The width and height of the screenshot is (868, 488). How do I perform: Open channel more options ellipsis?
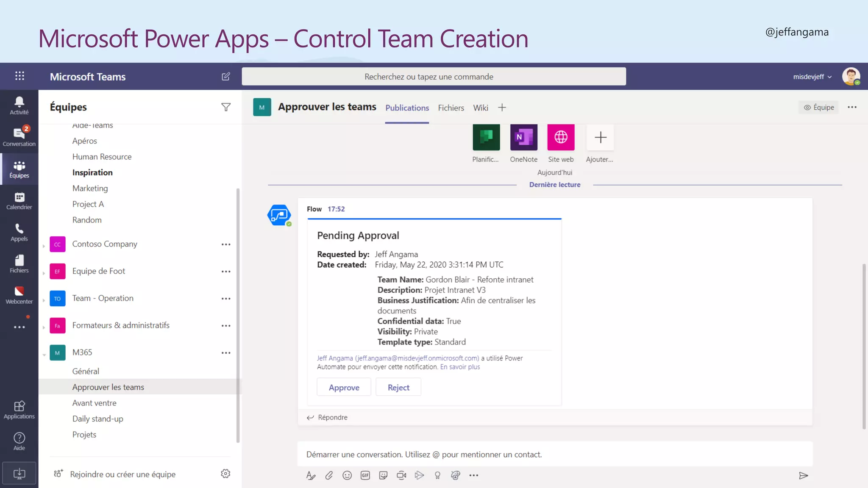[x=852, y=107]
